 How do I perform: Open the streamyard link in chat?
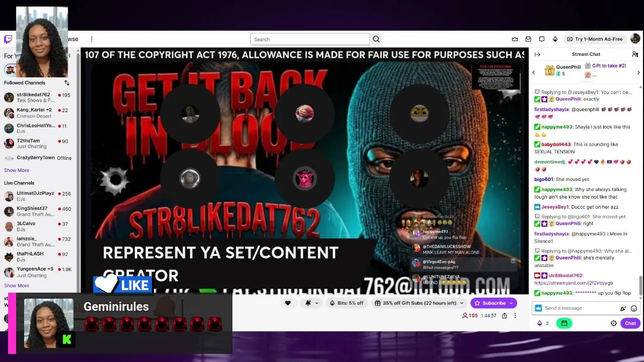574,283
